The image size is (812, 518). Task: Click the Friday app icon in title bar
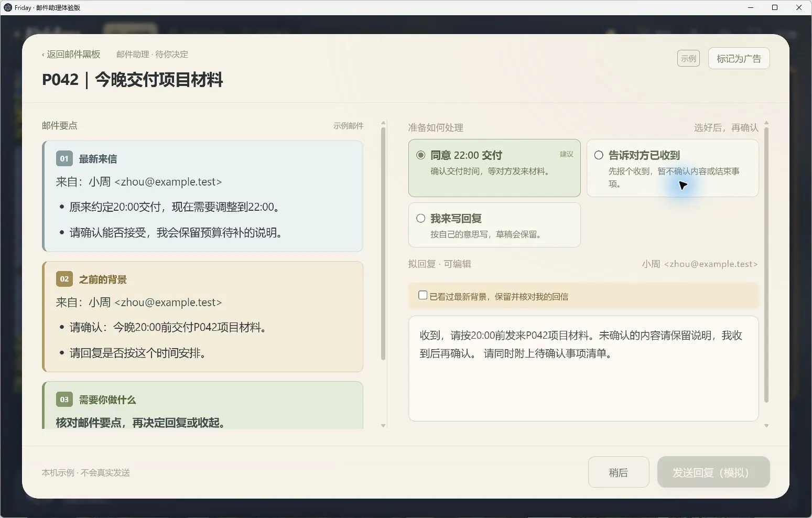[x=8, y=7]
